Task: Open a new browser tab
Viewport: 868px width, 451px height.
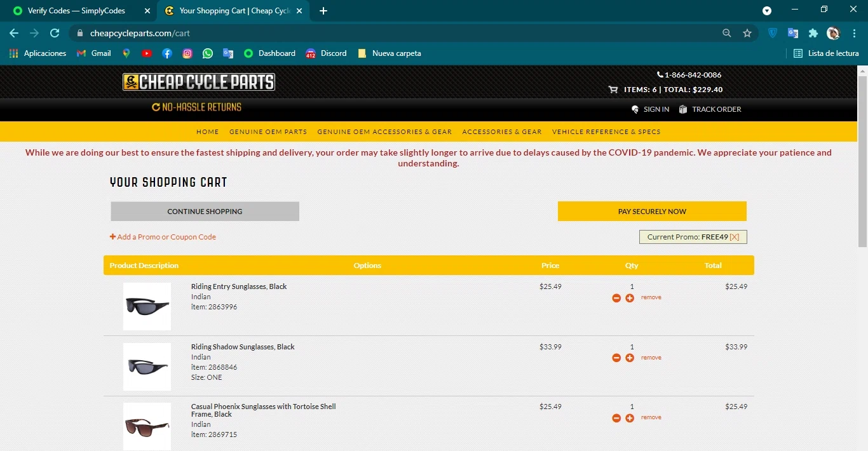Action: tap(323, 11)
